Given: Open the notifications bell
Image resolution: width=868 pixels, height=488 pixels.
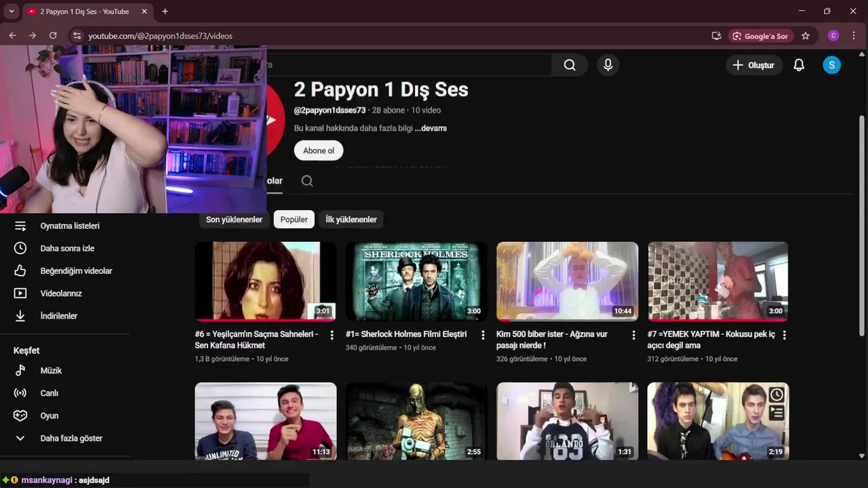Looking at the screenshot, I should [x=799, y=65].
